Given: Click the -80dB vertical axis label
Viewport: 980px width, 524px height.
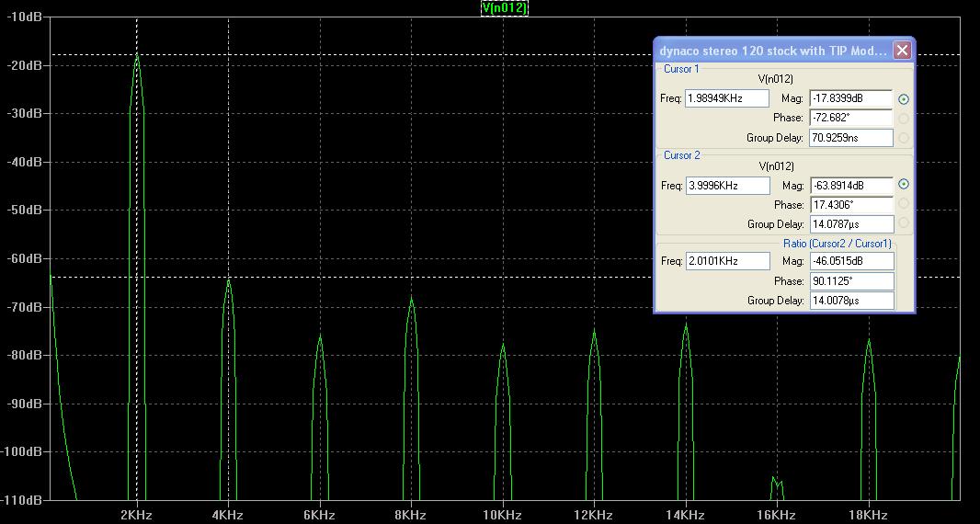Looking at the screenshot, I should pos(25,355).
